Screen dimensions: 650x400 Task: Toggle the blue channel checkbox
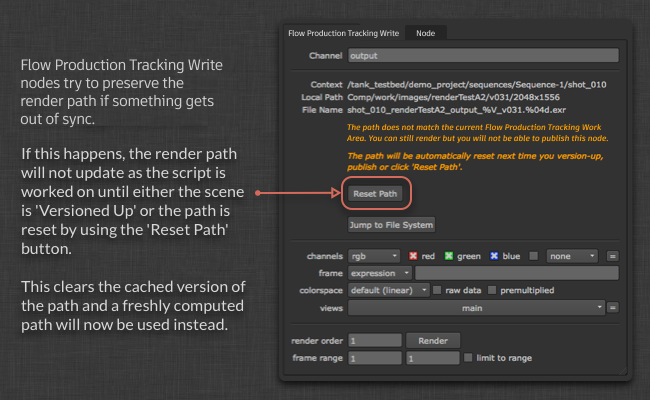(494, 256)
